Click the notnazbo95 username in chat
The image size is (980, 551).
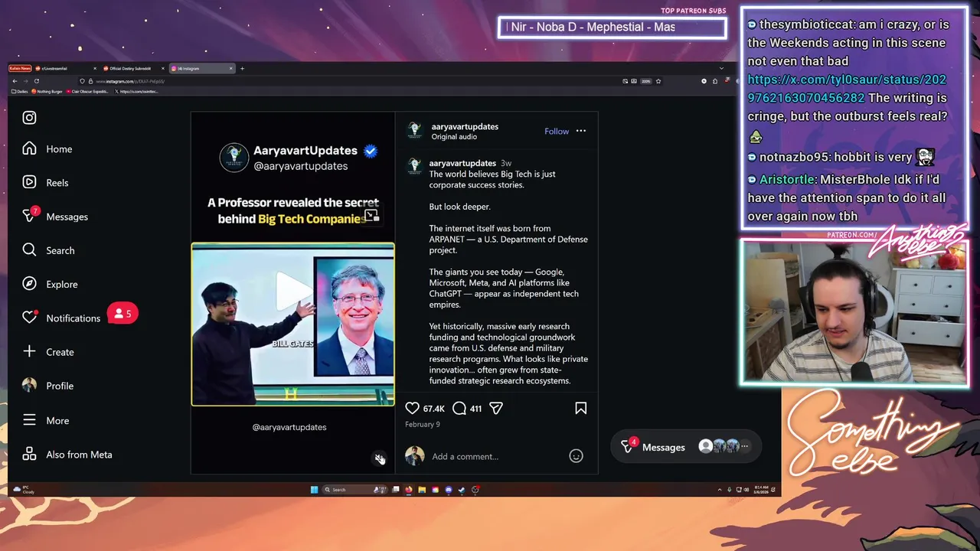[x=793, y=157]
